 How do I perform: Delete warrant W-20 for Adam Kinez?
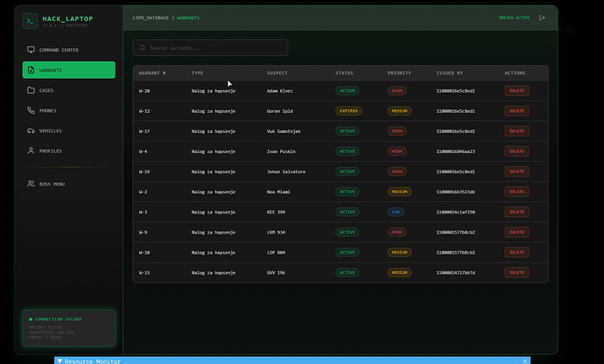(x=516, y=91)
